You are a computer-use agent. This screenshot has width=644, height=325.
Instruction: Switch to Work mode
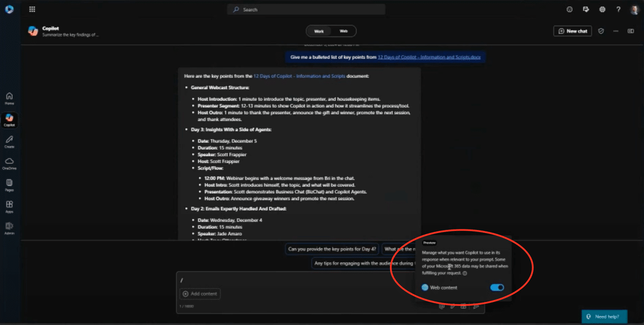(319, 31)
